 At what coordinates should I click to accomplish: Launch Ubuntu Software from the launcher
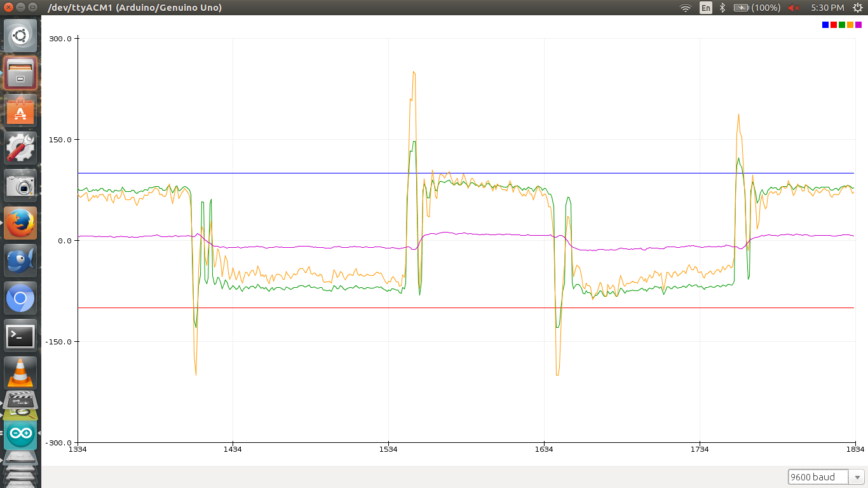point(20,111)
